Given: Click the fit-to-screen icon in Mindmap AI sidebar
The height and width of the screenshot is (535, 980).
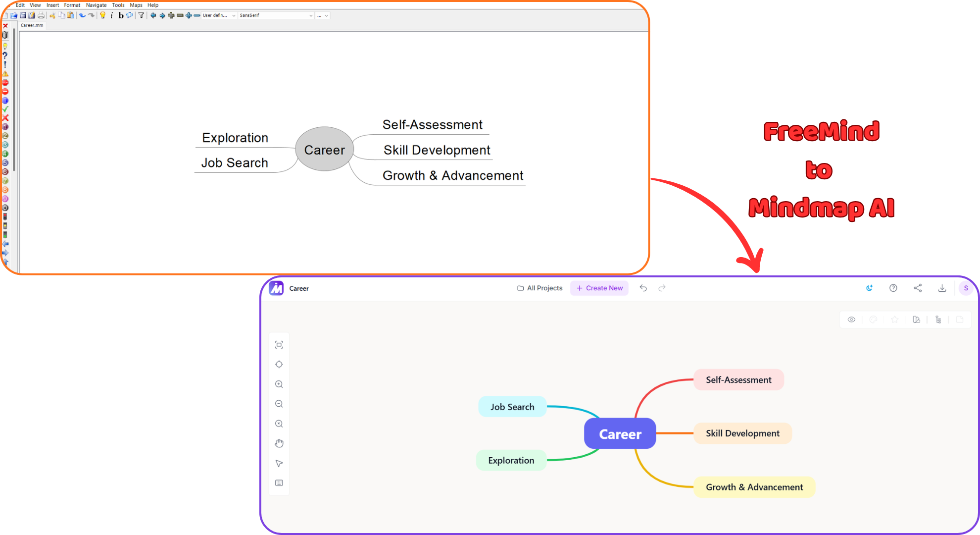Looking at the screenshot, I should (279, 345).
